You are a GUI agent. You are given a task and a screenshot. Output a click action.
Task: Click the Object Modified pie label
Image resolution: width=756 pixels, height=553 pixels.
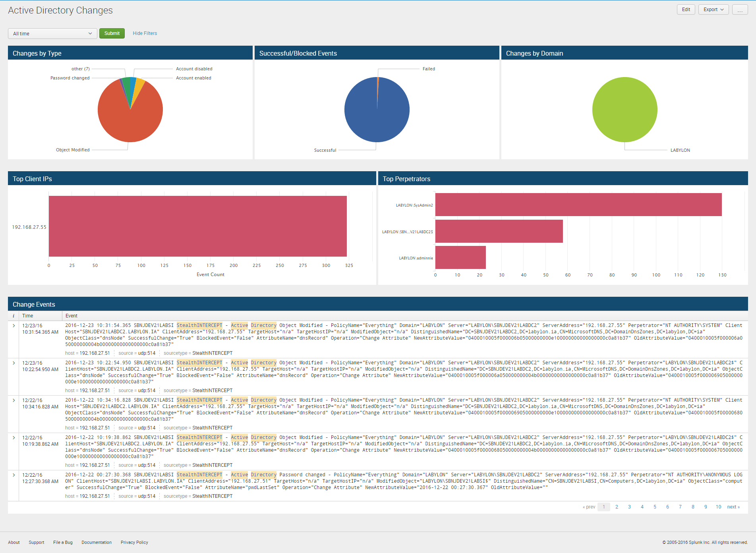point(73,150)
